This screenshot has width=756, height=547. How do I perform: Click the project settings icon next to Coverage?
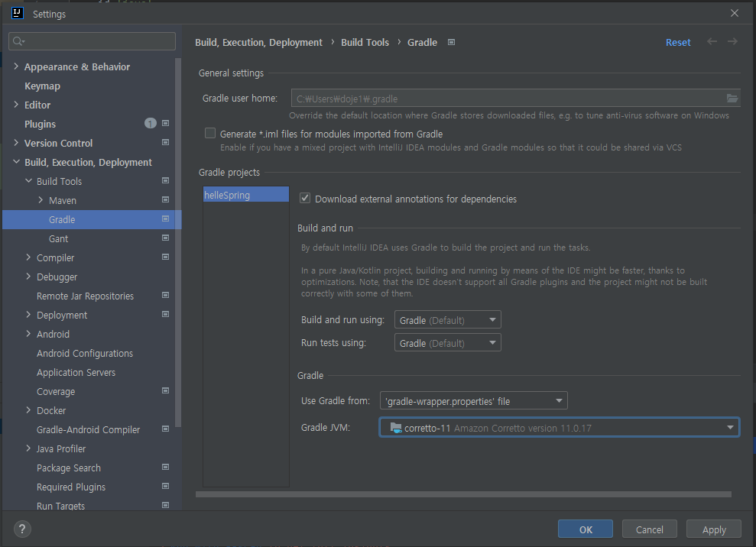(165, 390)
